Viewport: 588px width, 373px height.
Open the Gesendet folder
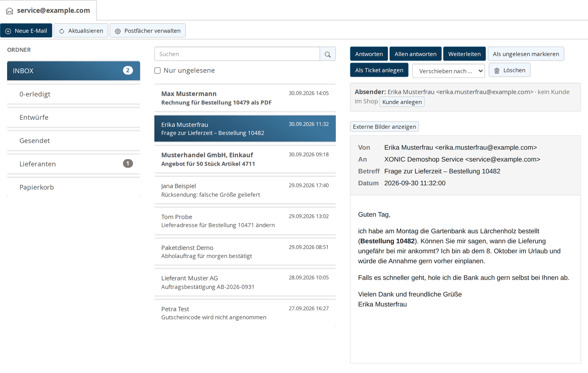point(73,140)
